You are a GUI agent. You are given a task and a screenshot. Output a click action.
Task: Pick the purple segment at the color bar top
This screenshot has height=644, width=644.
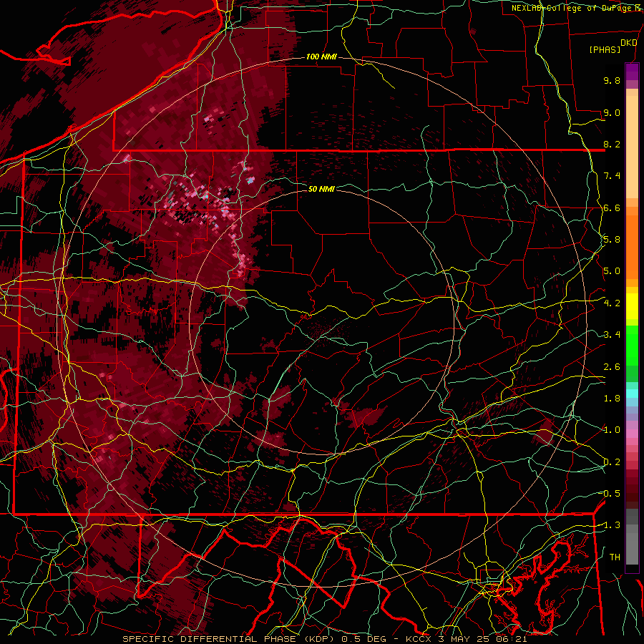pyautogui.click(x=632, y=72)
